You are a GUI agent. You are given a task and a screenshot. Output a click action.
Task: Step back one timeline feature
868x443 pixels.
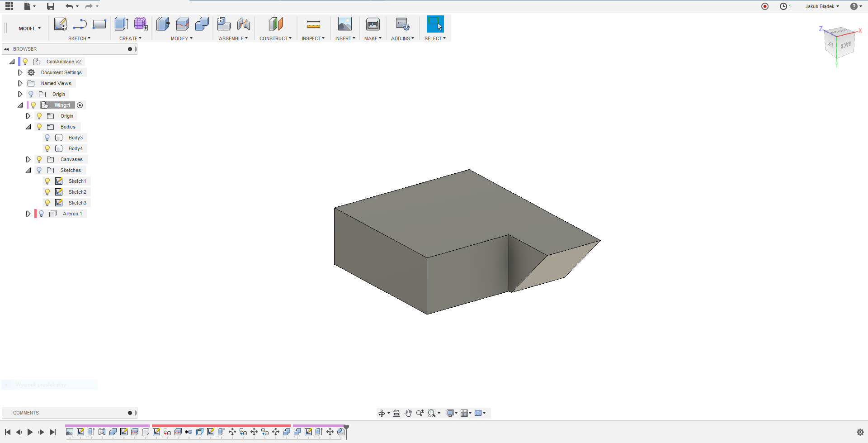click(x=19, y=432)
